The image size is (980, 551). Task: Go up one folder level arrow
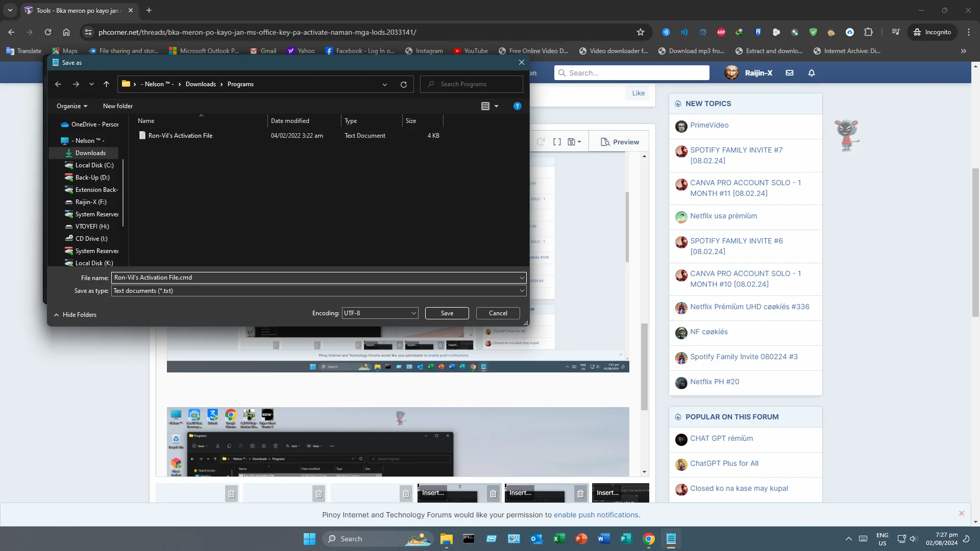[106, 84]
